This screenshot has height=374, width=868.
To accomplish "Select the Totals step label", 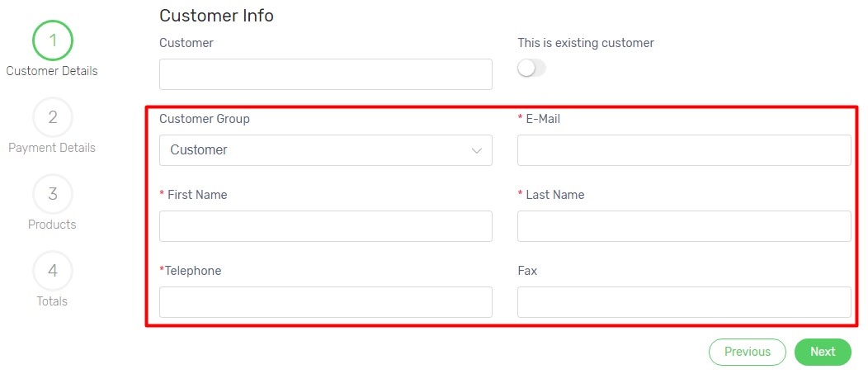I will (52, 301).
